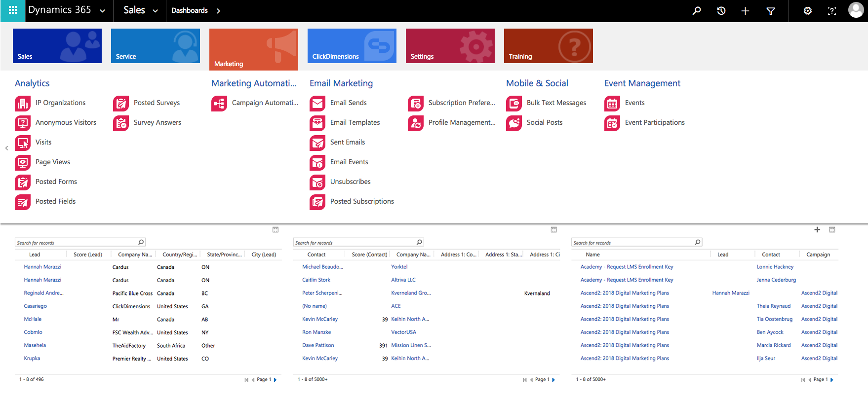
Task: Sort by Score (Contact) column header
Action: click(x=369, y=255)
